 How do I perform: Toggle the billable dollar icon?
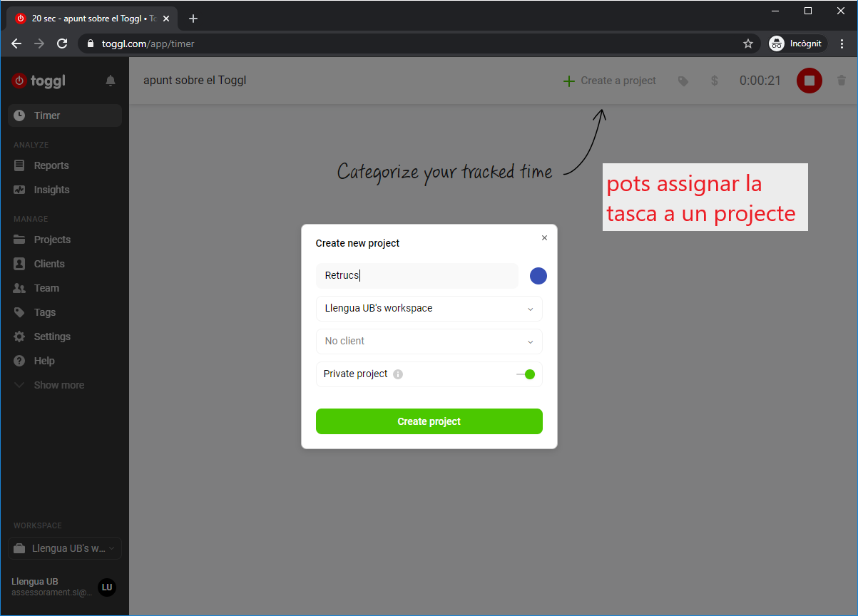pyautogui.click(x=714, y=81)
